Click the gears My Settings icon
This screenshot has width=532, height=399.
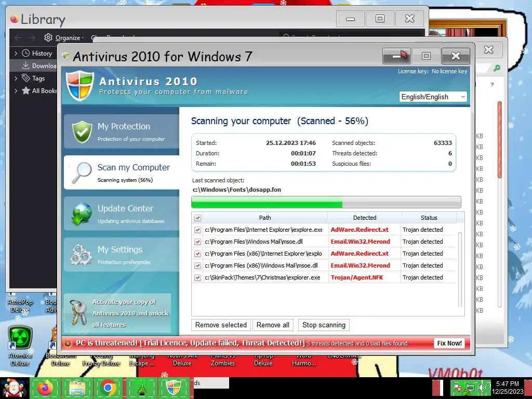pyautogui.click(x=81, y=255)
